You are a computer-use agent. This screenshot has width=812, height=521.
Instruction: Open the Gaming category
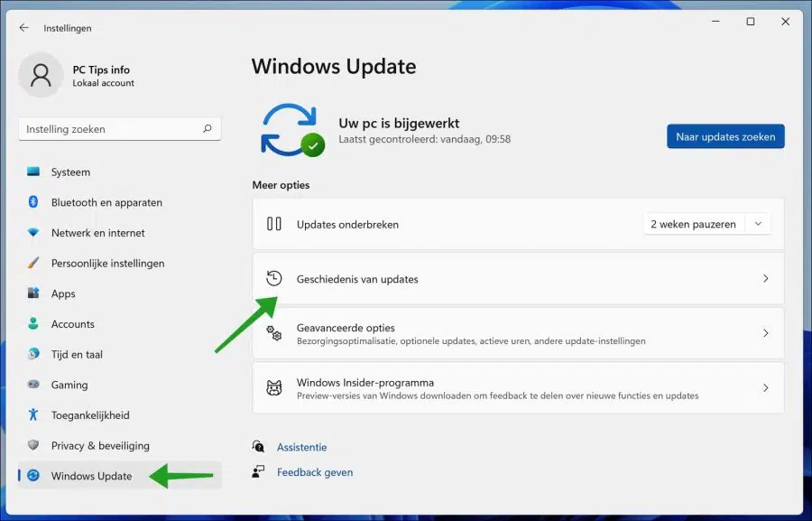coord(120,385)
